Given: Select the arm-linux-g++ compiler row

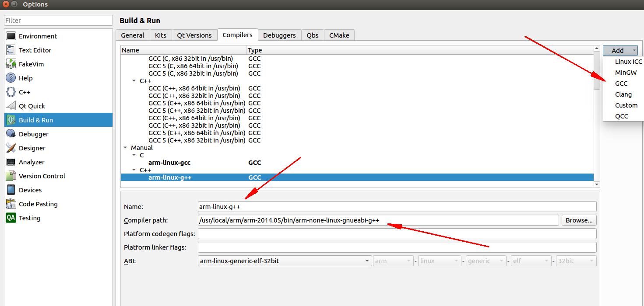Looking at the screenshot, I should (x=357, y=177).
